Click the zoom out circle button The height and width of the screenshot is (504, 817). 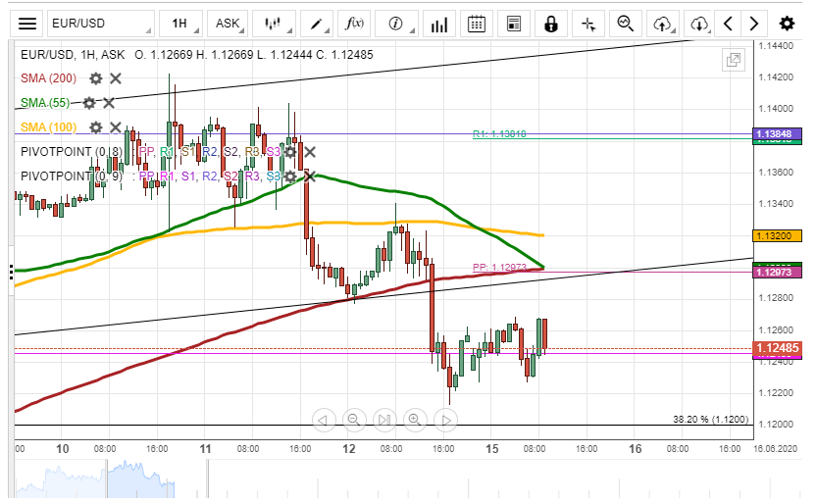354,420
